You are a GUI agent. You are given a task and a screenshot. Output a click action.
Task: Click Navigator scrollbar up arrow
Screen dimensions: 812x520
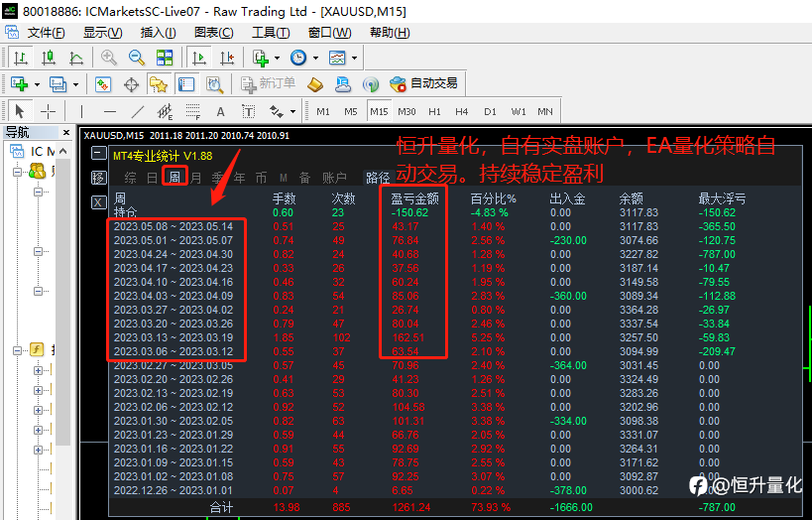tap(63, 151)
